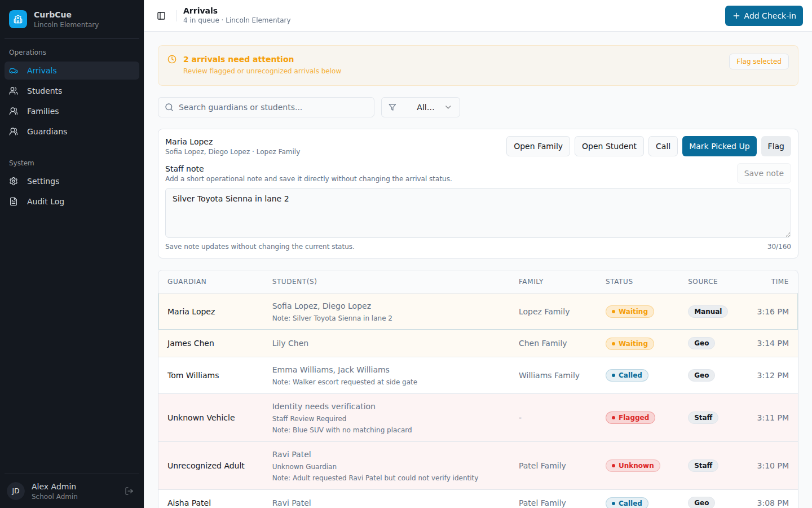Click the JD user avatar
812x508 pixels.
click(16, 491)
